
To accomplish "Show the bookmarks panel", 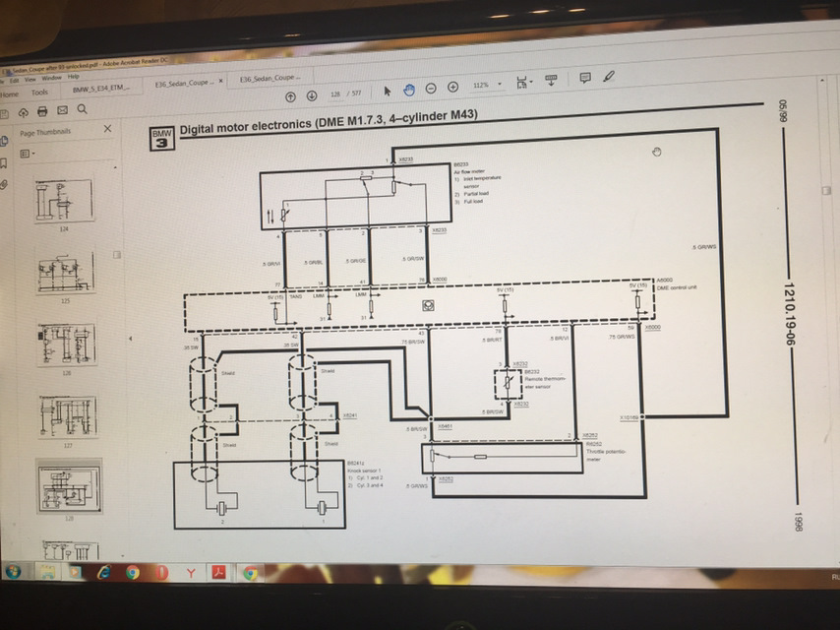I will pyautogui.click(x=4, y=163).
